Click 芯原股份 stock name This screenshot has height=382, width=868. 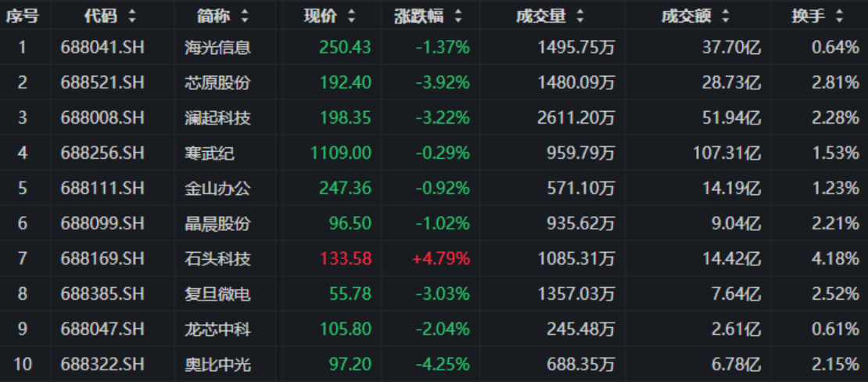[217, 83]
